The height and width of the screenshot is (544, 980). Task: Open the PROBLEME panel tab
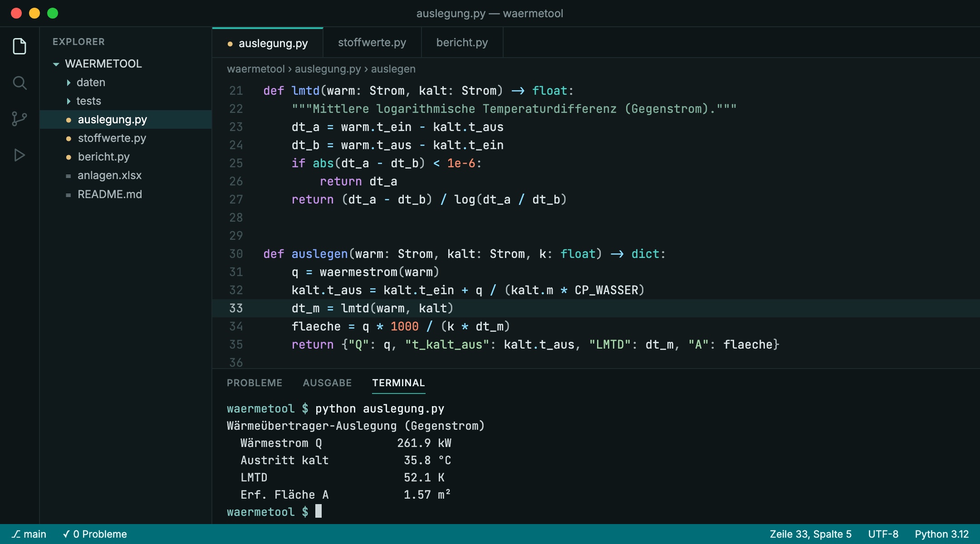pyautogui.click(x=255, y=383)
